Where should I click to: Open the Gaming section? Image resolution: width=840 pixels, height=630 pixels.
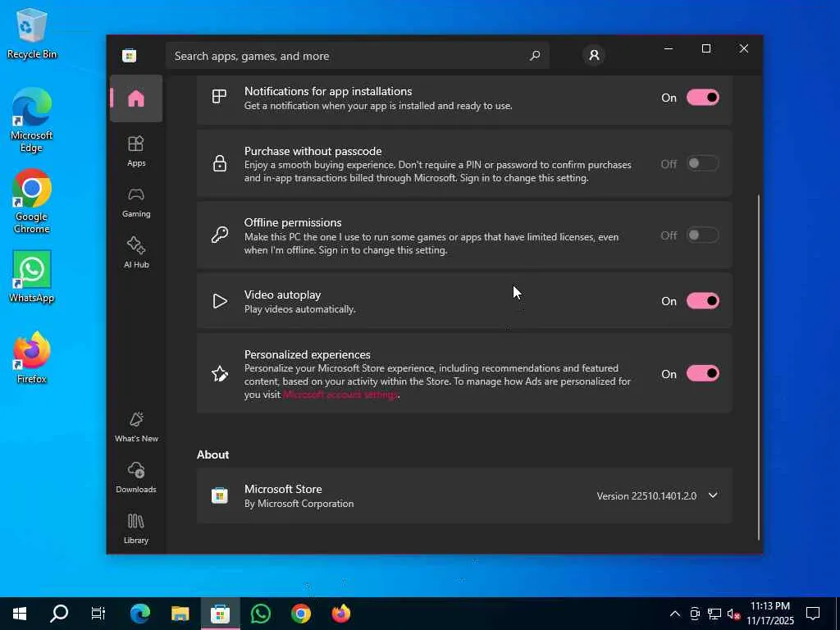pyautogui.click(x=136, y=202)
